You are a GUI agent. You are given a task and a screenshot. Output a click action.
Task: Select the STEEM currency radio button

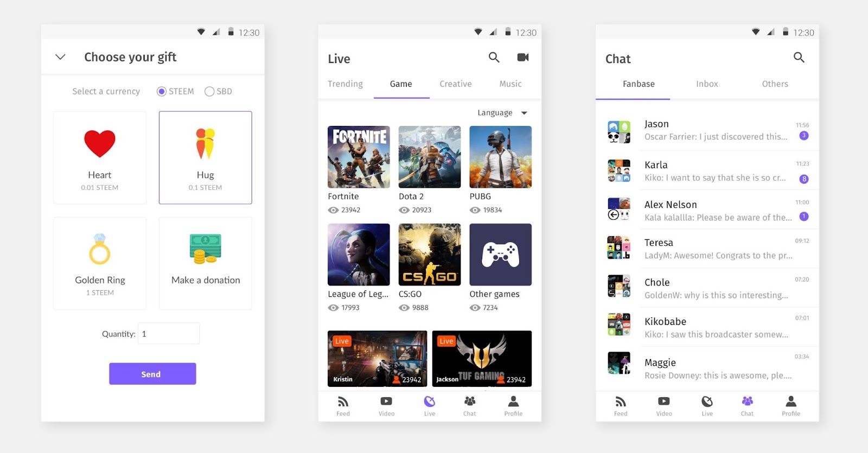point(161,92)
